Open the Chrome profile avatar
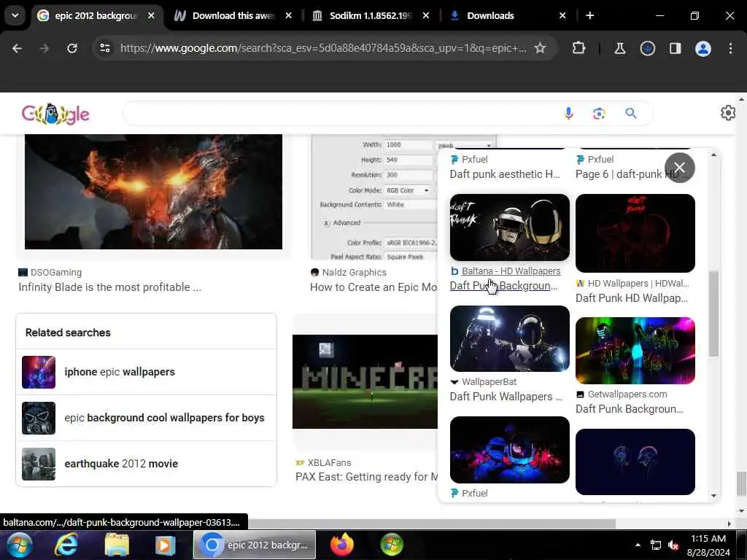The height and width of the screenshot is (560, 747). 703,48
